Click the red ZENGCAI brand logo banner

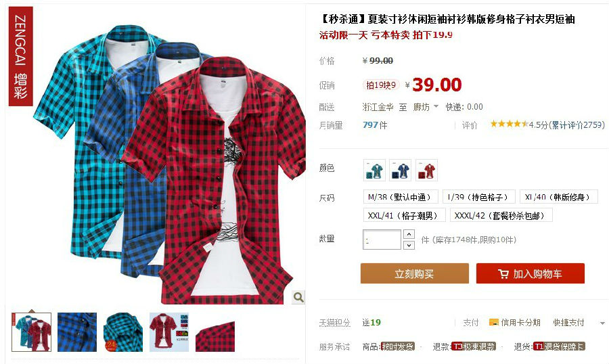coord(20,56)
